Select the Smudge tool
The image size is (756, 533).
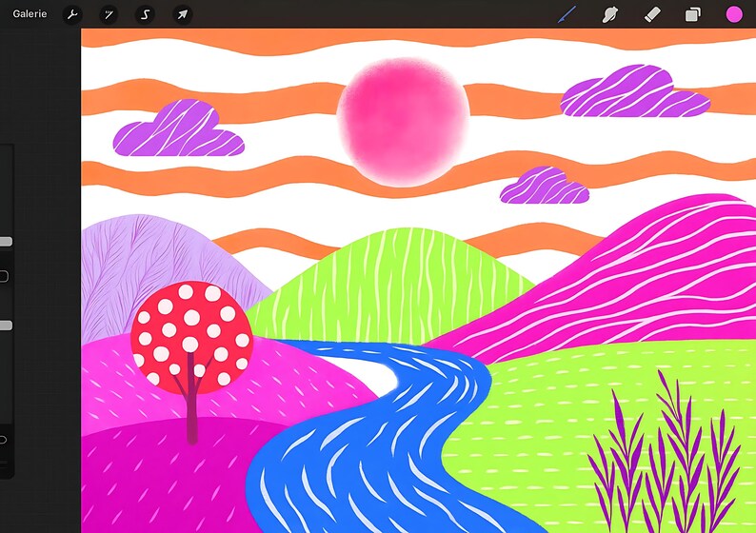pyautogui.click(x=610, y=14)
